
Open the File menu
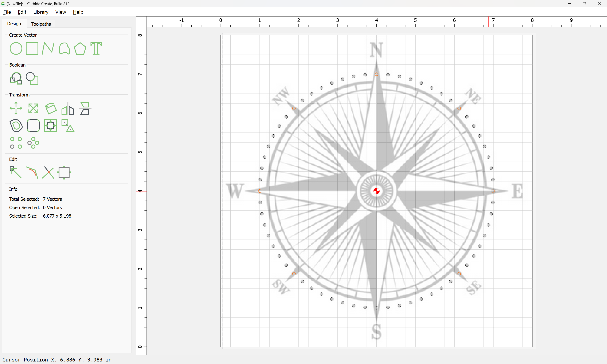tap(7, 12)
